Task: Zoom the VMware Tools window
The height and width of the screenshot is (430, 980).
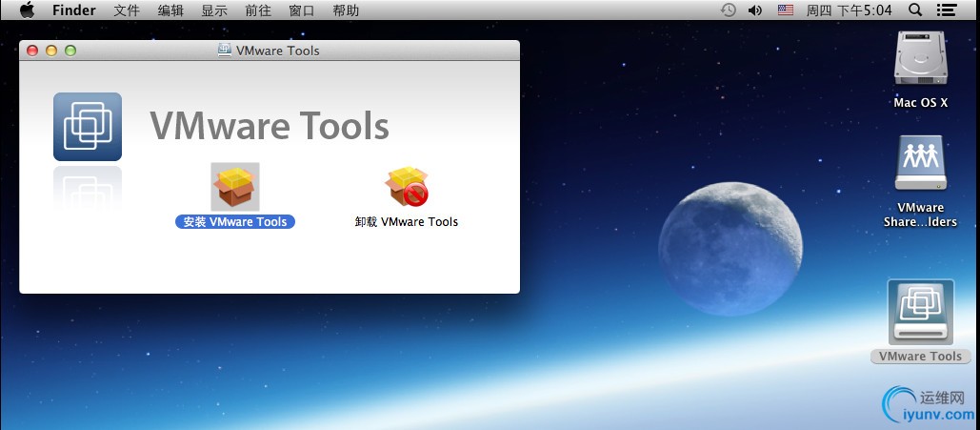Action: [70, 51]
